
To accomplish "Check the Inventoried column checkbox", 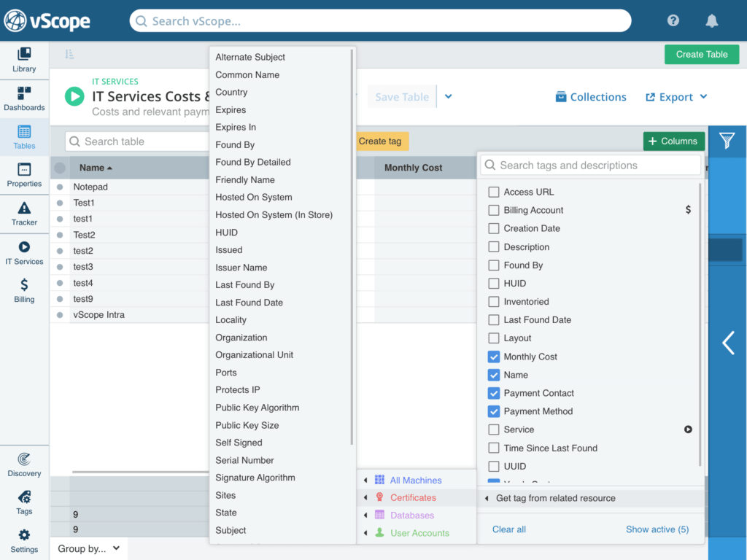I will coord(494,301).
